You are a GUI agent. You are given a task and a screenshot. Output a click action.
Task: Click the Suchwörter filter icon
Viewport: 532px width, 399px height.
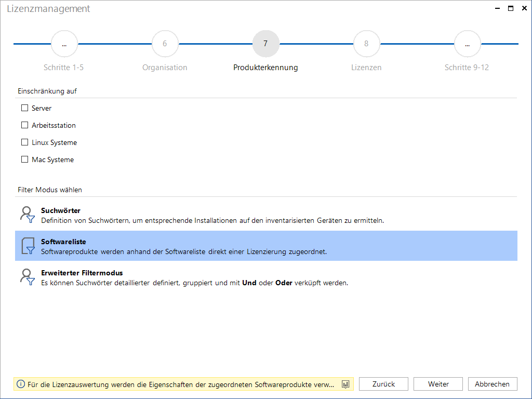[28, 215]
